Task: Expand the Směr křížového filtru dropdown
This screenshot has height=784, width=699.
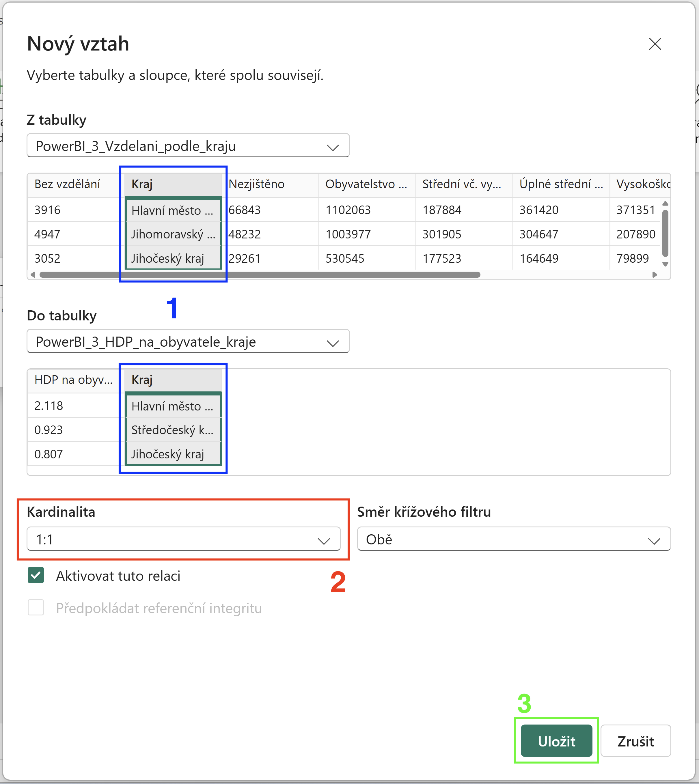Action: 514,539
